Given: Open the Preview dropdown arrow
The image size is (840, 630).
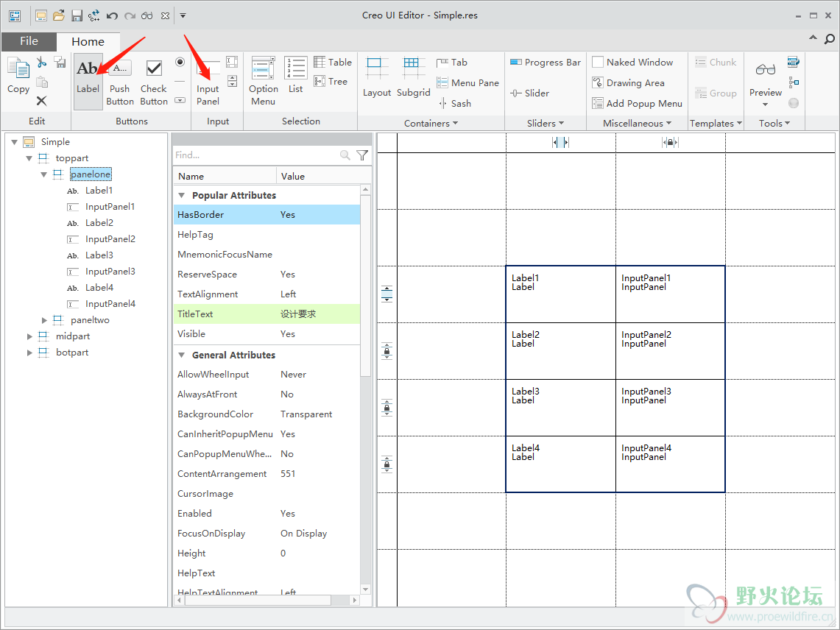Looking at the screenshot, I should [x=765, y=105].
